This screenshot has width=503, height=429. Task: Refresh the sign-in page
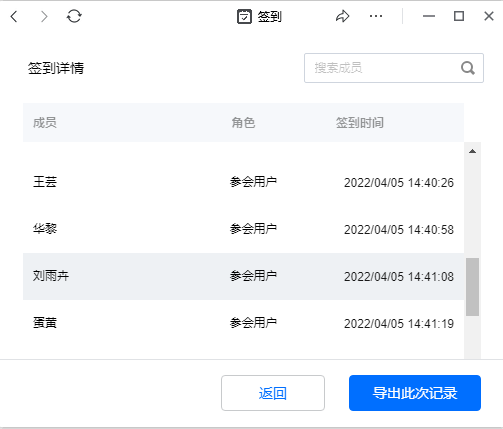point(74,16)
